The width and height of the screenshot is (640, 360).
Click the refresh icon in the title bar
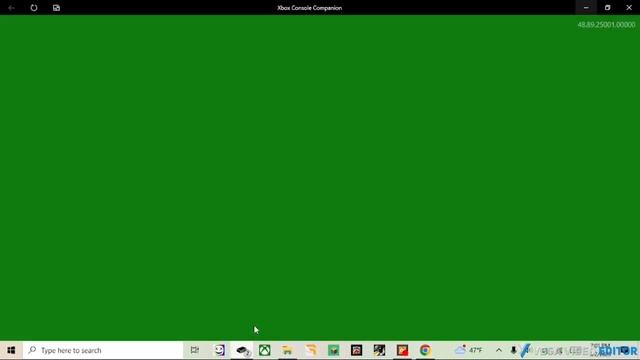pos(33,7)
